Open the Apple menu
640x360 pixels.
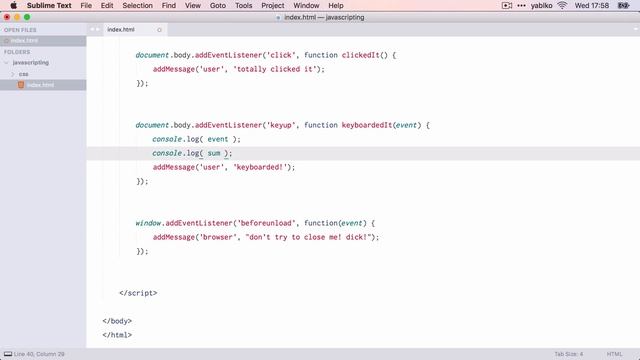13,5
